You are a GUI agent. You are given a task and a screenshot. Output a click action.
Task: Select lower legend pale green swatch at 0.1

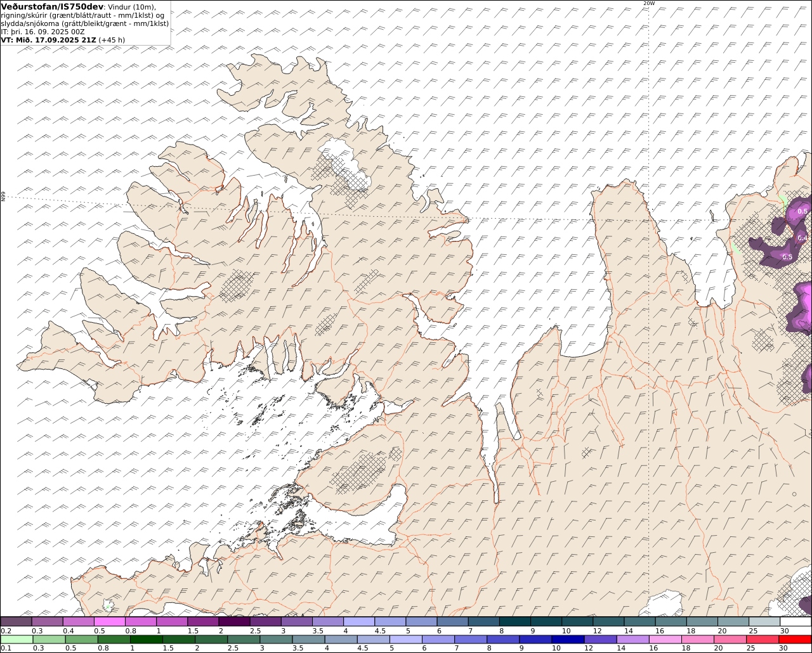tap(16, 639)
